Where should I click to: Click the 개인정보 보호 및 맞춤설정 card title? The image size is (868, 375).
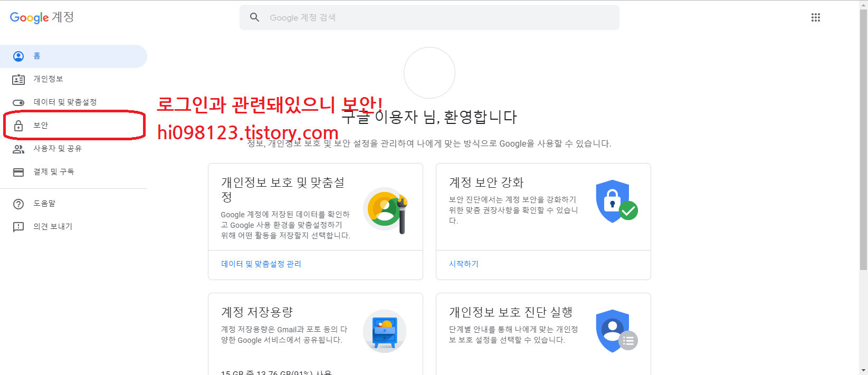tap(283, 190)
